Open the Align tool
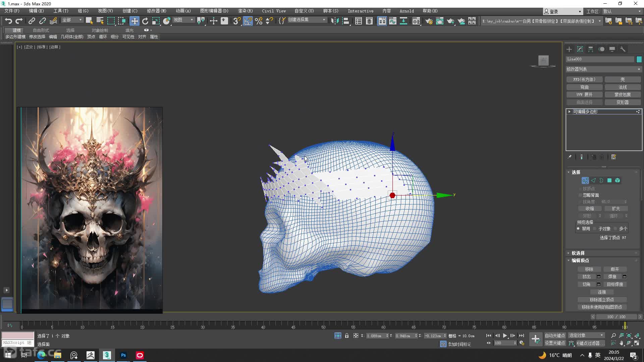Screen dimensions: 644x362 pyautogui.click(x=345, y=21)
